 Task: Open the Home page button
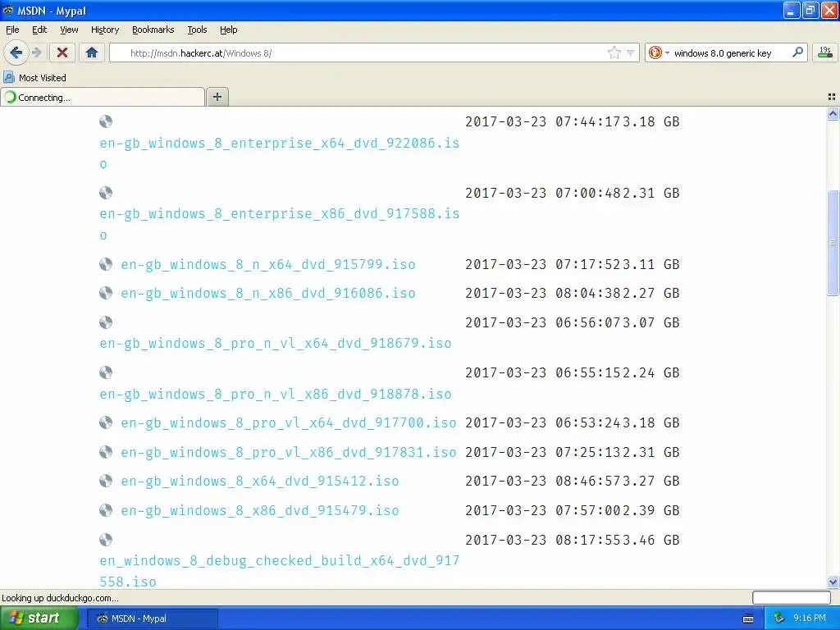coord(92,52)
